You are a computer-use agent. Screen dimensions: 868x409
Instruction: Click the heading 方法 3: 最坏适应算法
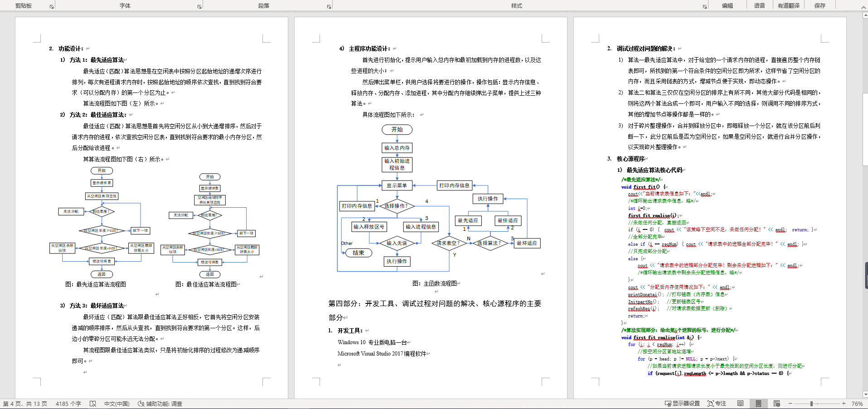pos(97,306)
